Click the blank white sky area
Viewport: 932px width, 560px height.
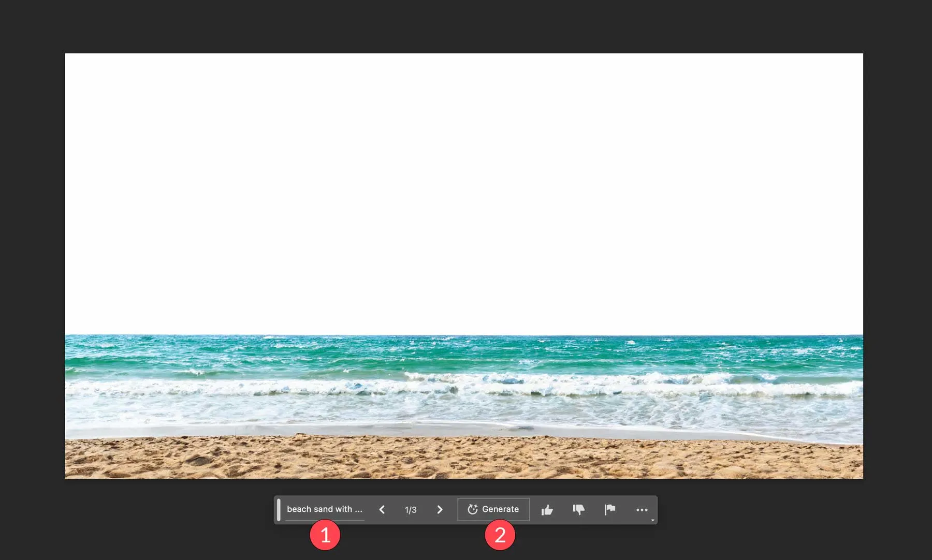(464, 191)
